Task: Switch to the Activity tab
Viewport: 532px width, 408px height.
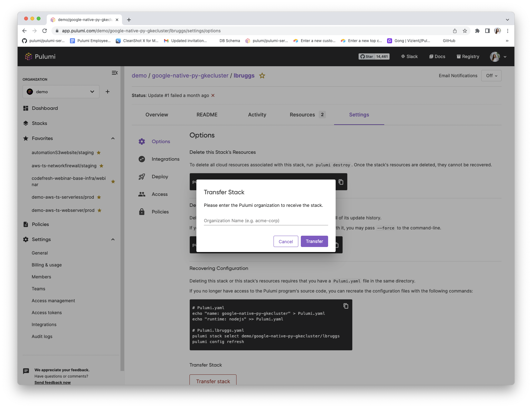Action: pos(257,115)
